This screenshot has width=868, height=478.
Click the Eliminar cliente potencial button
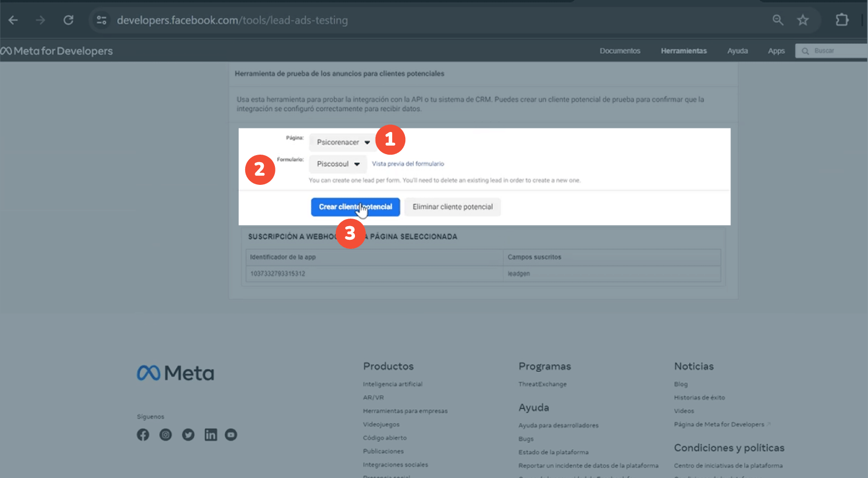tap(453, 207)
